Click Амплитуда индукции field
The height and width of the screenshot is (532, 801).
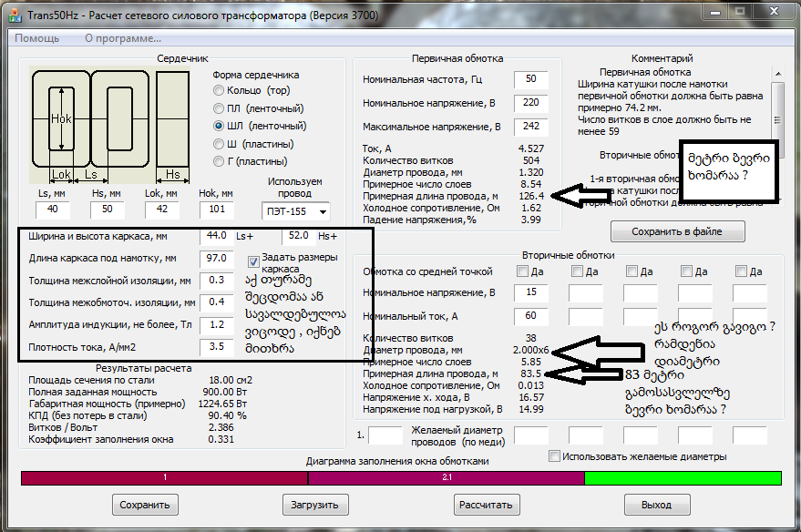pos(217,324)
